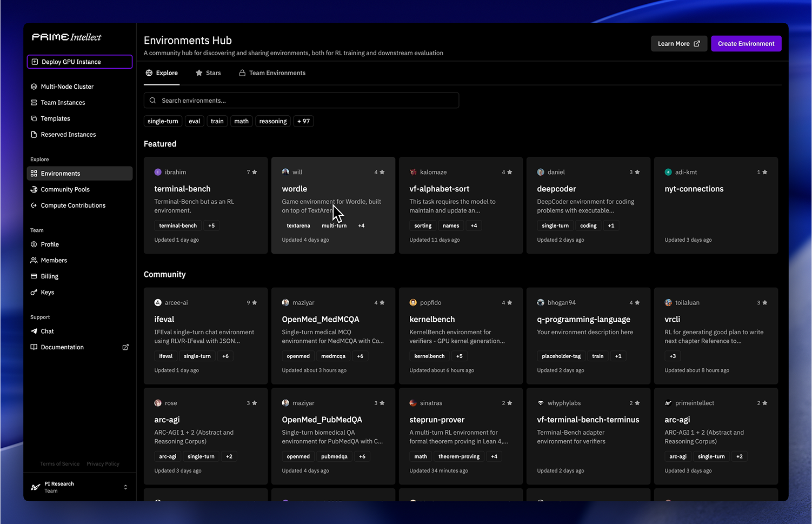Click the Keys sidebar icon
This screenshot has height=524, width=812.
pyautogui.click(x=34, y=292)
